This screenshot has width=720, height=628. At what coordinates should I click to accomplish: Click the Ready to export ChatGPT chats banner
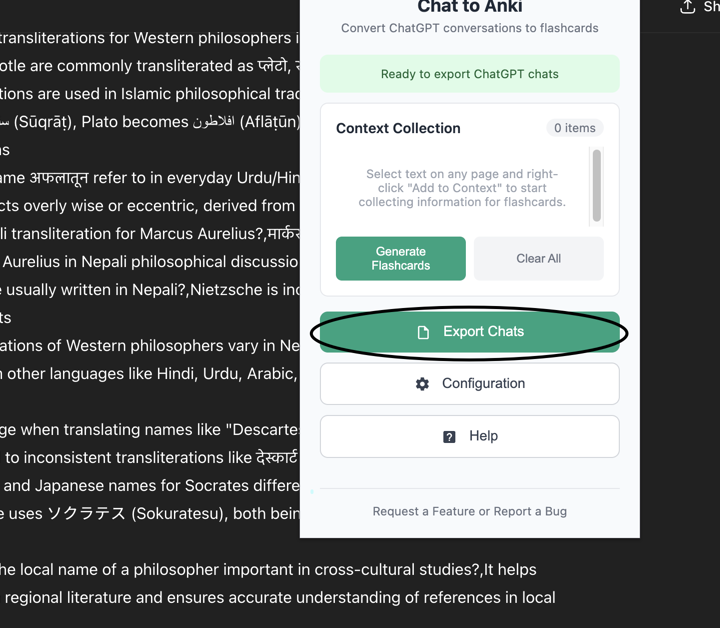click(470, 74)
